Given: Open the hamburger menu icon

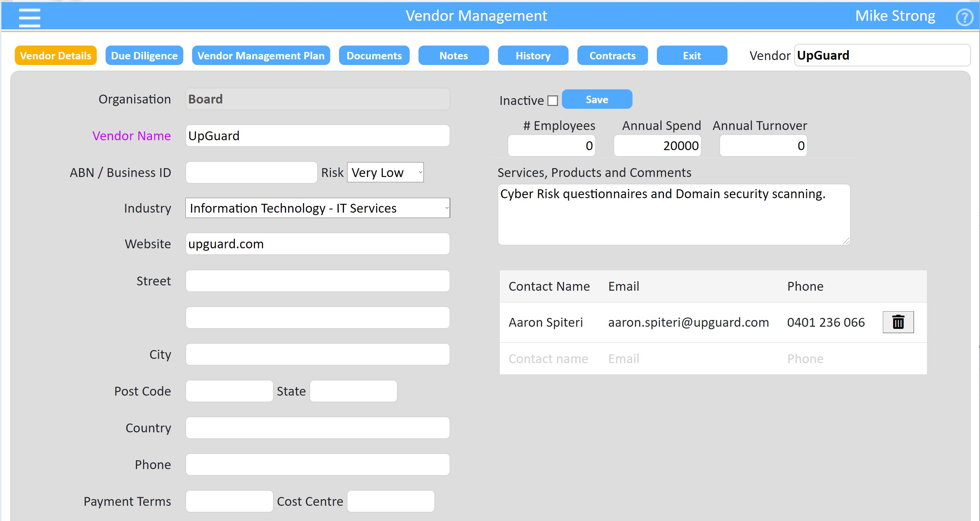Looking at the screenshot, I should tap(29, 18).
